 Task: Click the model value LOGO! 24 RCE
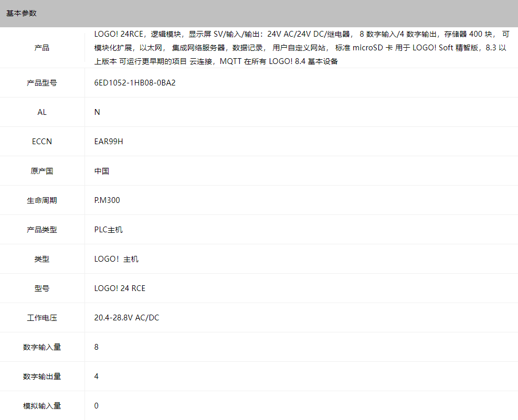point(120,288)
